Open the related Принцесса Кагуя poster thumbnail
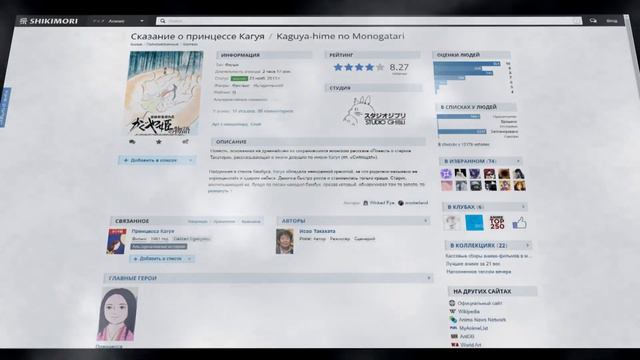The height and width of the screenshot is (360, 640). click(116, 241)
